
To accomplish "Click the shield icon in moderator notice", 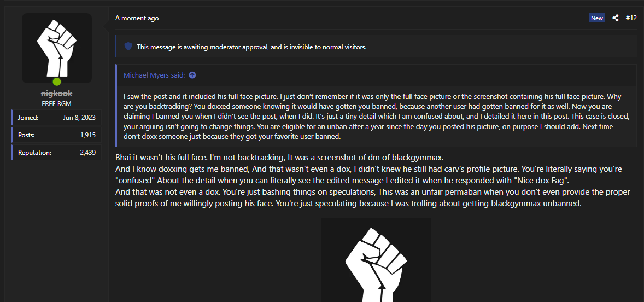I will (128, 47).
